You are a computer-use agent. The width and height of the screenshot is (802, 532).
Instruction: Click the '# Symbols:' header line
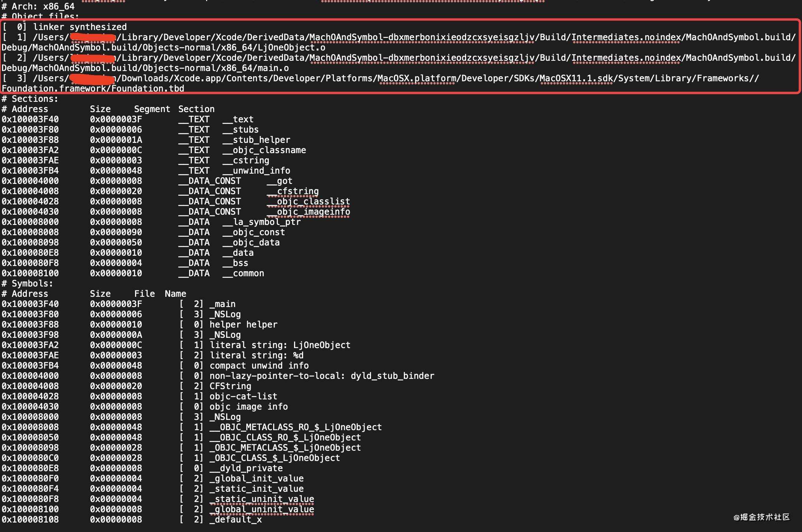(x=27, y=283)
